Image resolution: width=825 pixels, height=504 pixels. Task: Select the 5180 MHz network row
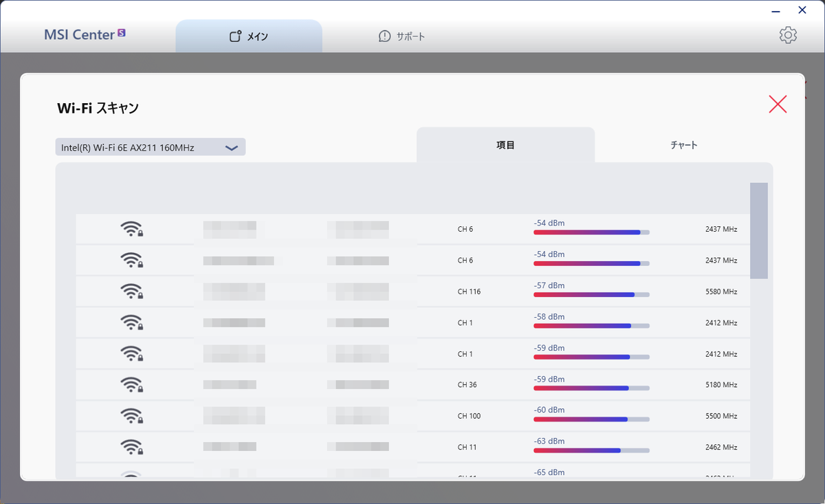[x=412, y=385]
